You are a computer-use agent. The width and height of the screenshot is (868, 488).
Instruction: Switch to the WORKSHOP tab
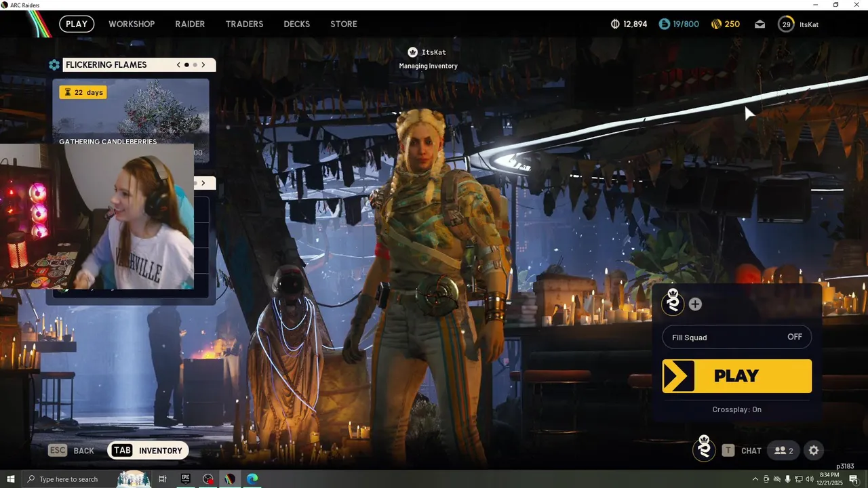[132, 24]
